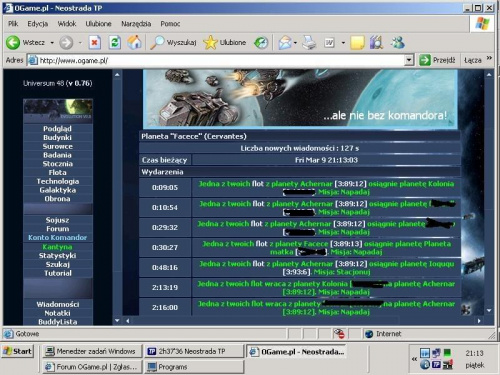
Task: Open the Plik menu
Action: [x=13, y=24]
